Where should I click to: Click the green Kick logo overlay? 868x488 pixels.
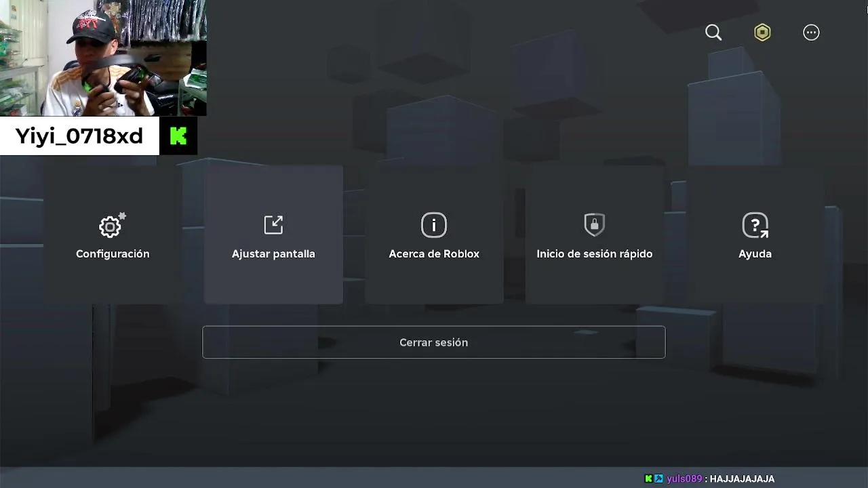point(178,136)
